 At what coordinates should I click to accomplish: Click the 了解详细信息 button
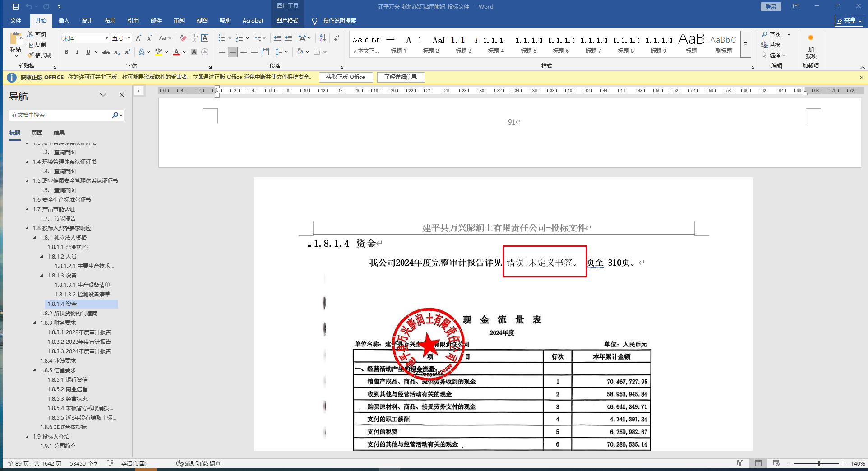[x=401, y=77]
